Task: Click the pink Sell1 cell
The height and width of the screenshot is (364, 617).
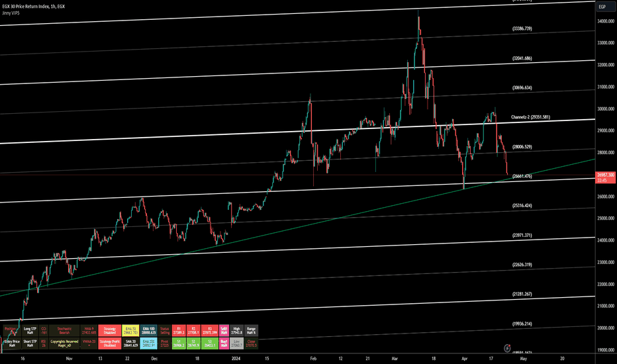Action: 224,331
